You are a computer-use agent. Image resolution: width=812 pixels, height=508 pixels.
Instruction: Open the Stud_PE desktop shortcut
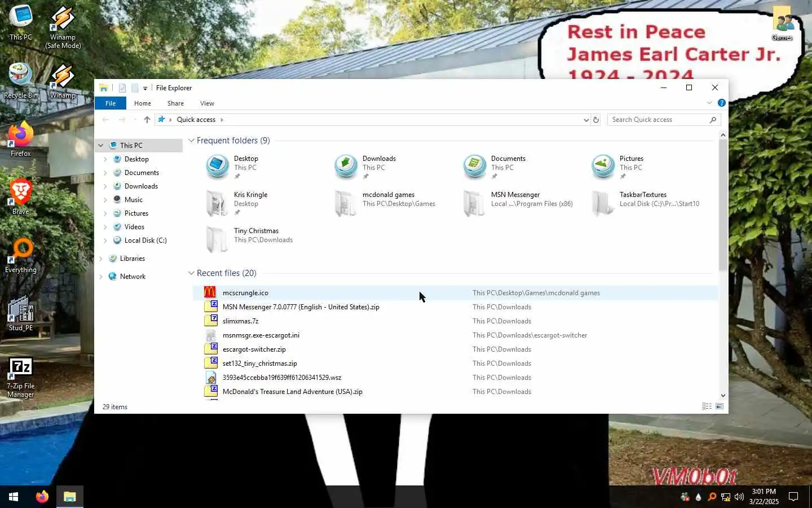21,313
